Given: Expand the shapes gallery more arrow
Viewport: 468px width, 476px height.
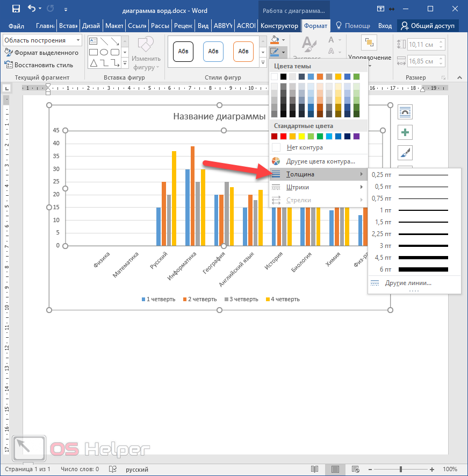Looking at the screenshot, I should coord(125,63).
